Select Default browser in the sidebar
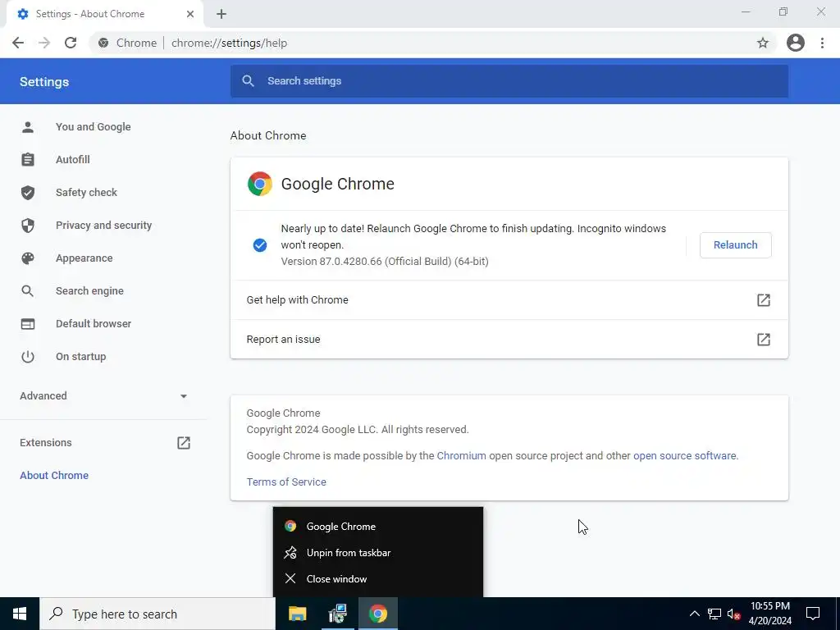This screenshot has width=840, height=630. [x=94, y=323]
